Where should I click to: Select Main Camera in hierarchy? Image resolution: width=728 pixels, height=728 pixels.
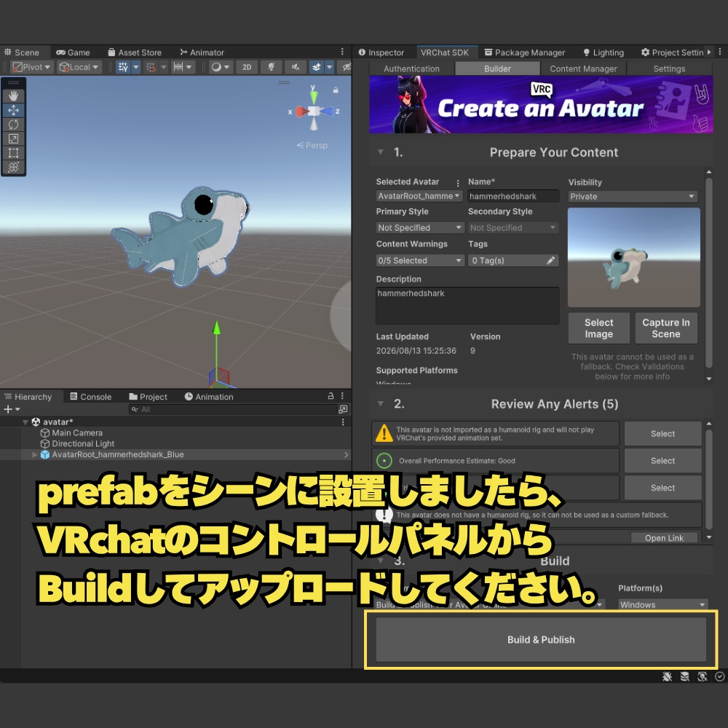[x=77, y=432]
